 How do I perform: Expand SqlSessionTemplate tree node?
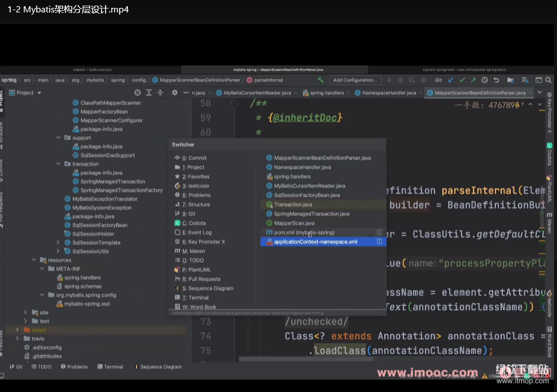[x=58, y=243]
